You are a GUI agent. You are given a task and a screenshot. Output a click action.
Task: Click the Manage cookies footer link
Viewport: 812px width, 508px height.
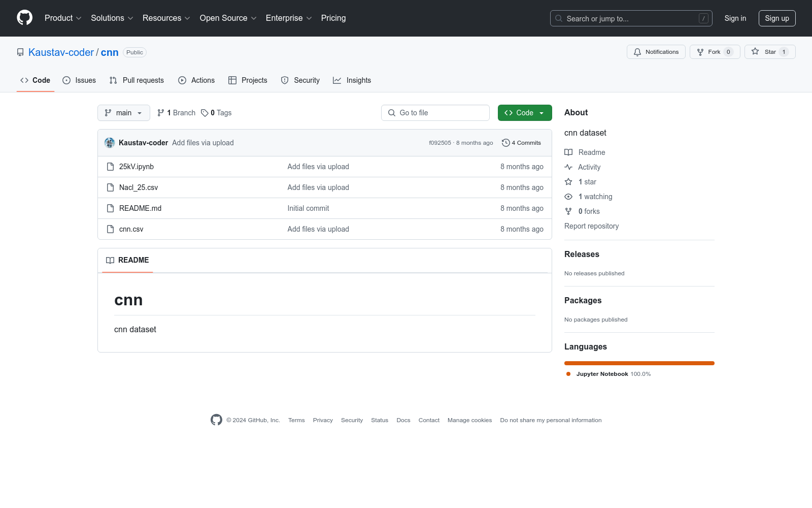tap(469, 420)
